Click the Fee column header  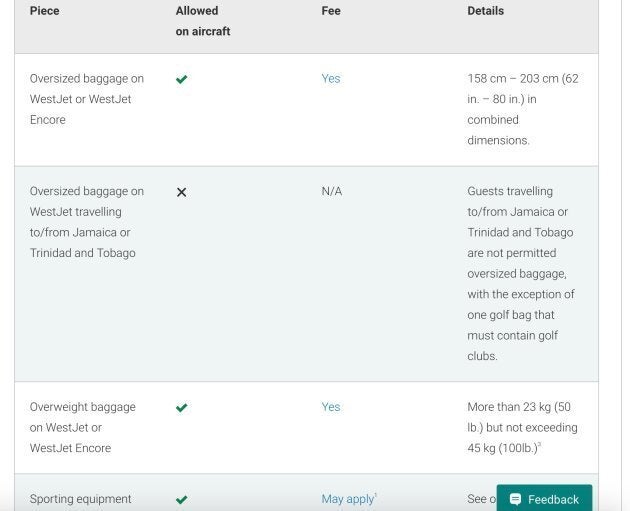[331, 11]
